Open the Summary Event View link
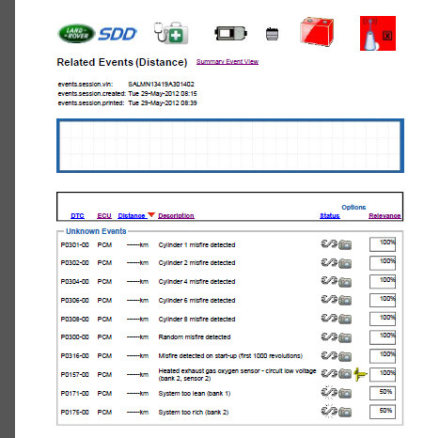Viewport: 424px width, 438px height. pos(227,62)
